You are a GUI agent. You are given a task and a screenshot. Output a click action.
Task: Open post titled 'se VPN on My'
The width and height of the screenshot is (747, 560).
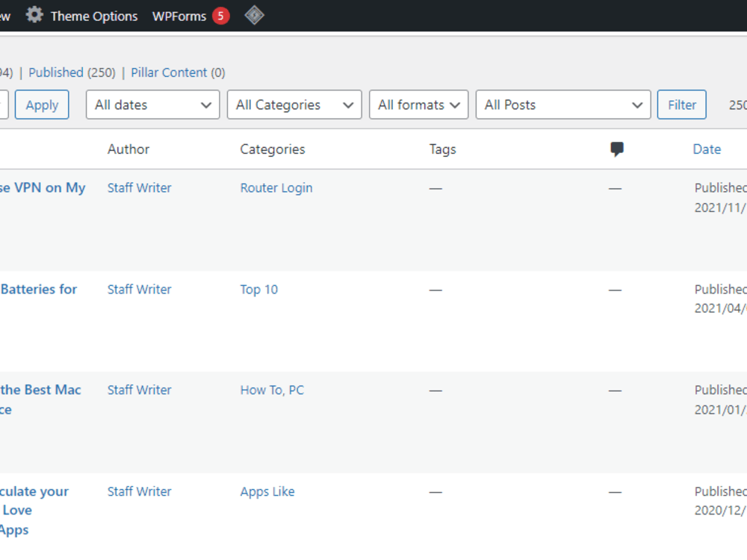[x=43, y=187]
